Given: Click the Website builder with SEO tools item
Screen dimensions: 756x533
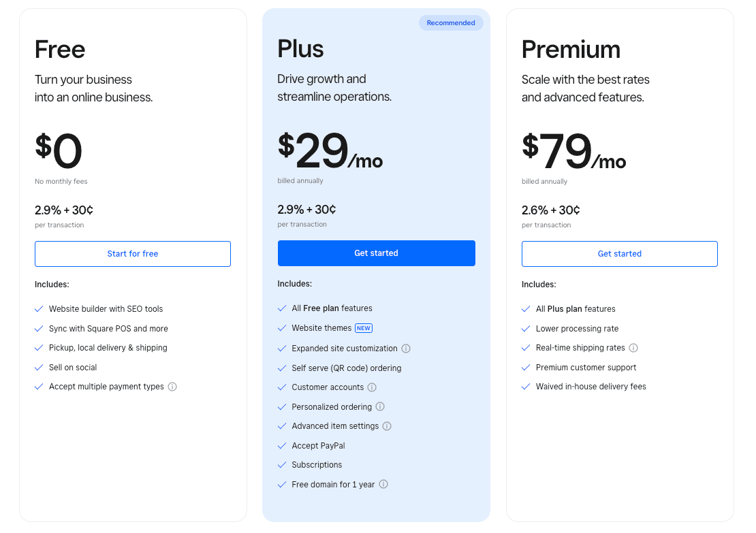Looking at the screenshot, I should [106, 309].
